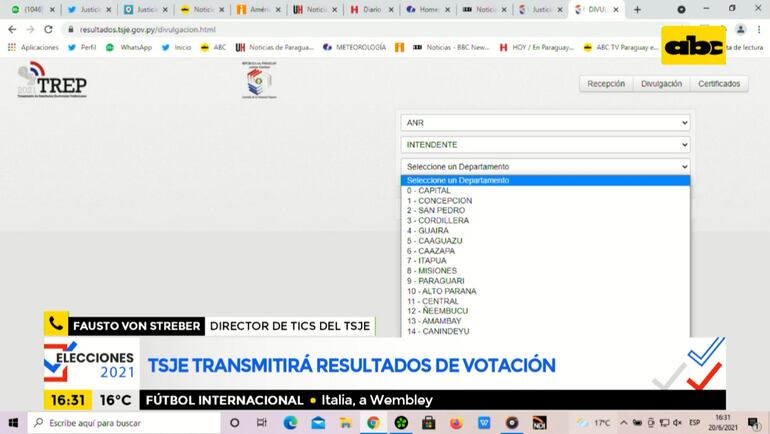Open the Divulgación section
The width and height of the screenshot is (770, 434).
pos(661,84)
